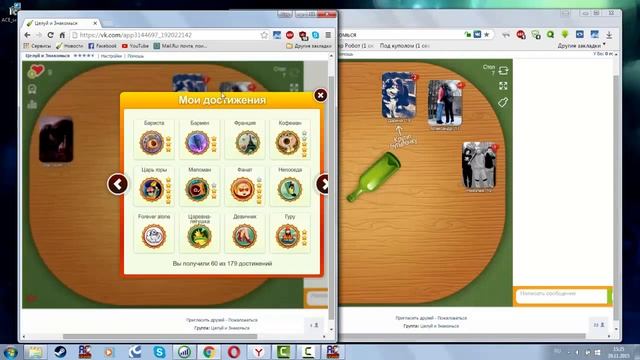
Task: Open Steam from taskbar
Action: 60,352
